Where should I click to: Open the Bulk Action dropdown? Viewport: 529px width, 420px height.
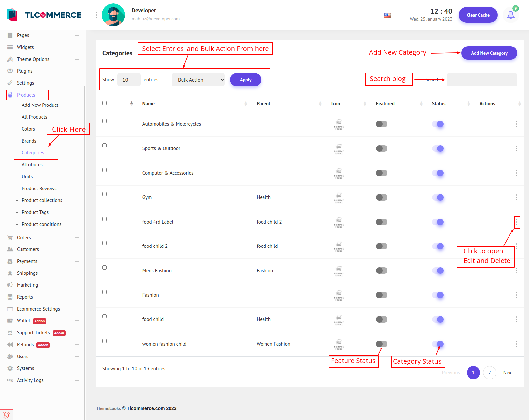coord(198,80)
